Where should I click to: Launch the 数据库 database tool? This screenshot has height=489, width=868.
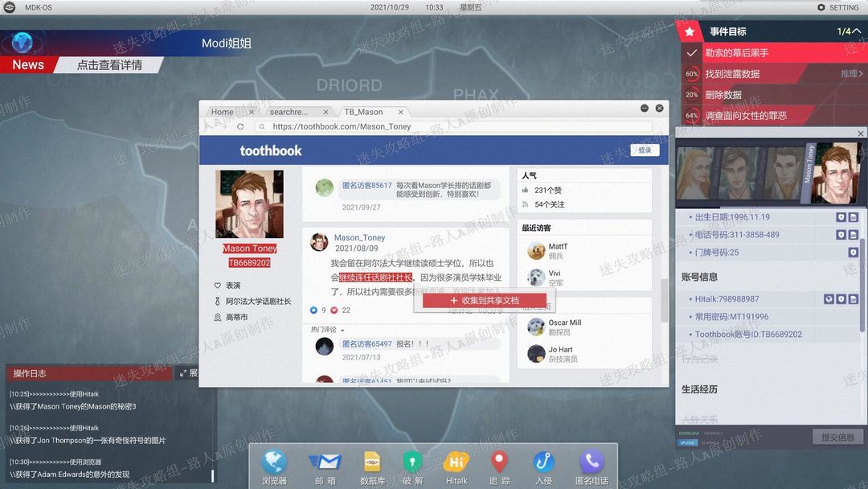coord(372,467)
